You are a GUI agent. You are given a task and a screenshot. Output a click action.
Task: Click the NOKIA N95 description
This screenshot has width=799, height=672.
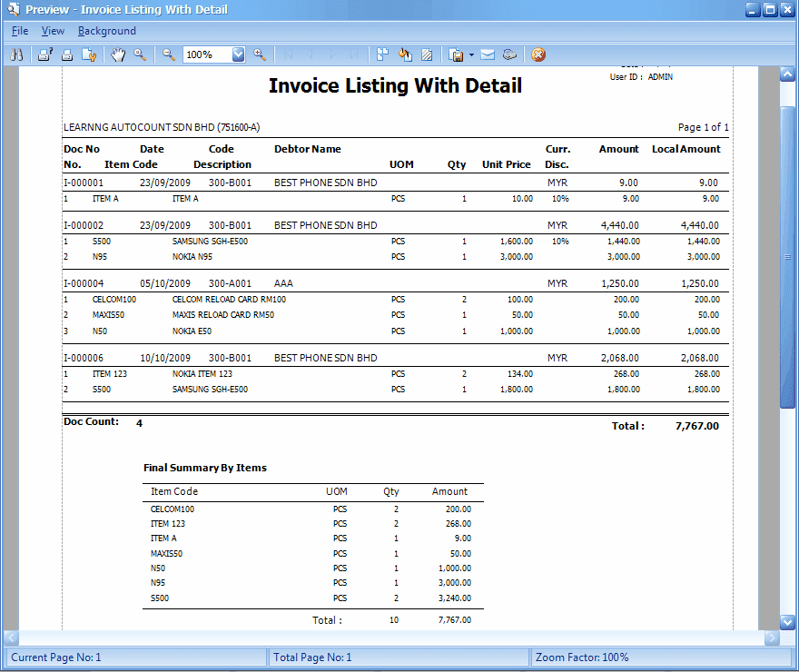192,257
